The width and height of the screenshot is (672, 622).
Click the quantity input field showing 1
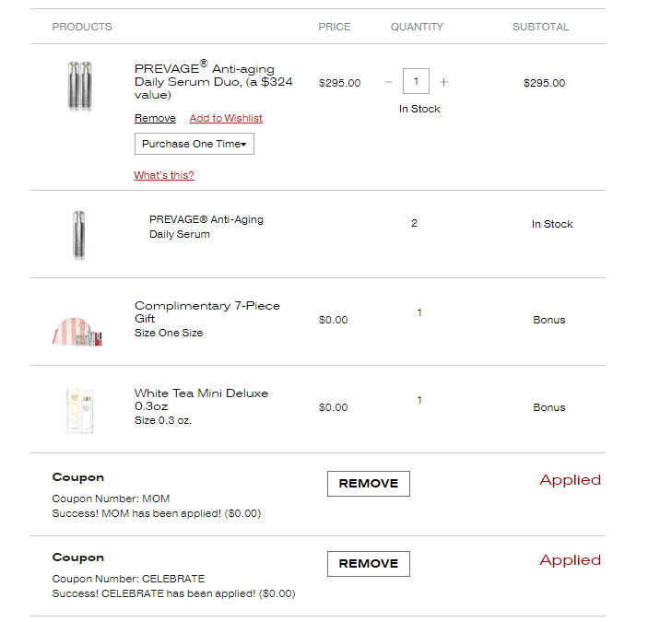[416, 81]
